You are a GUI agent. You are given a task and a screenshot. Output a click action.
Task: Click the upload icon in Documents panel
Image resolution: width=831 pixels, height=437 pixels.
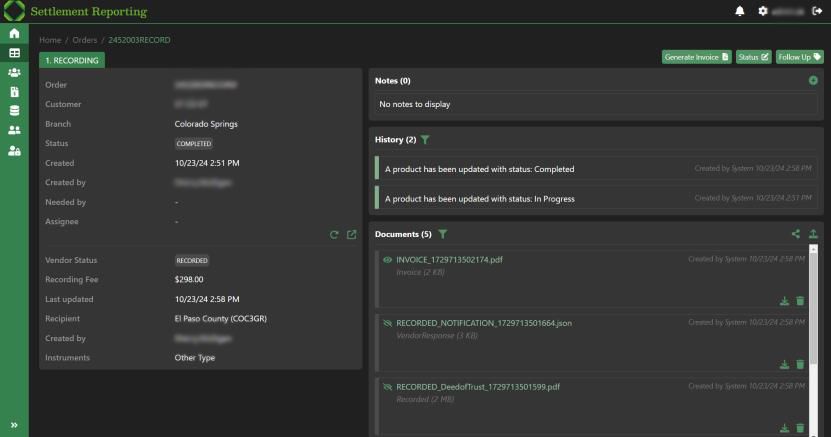click(x=813, y=234)
